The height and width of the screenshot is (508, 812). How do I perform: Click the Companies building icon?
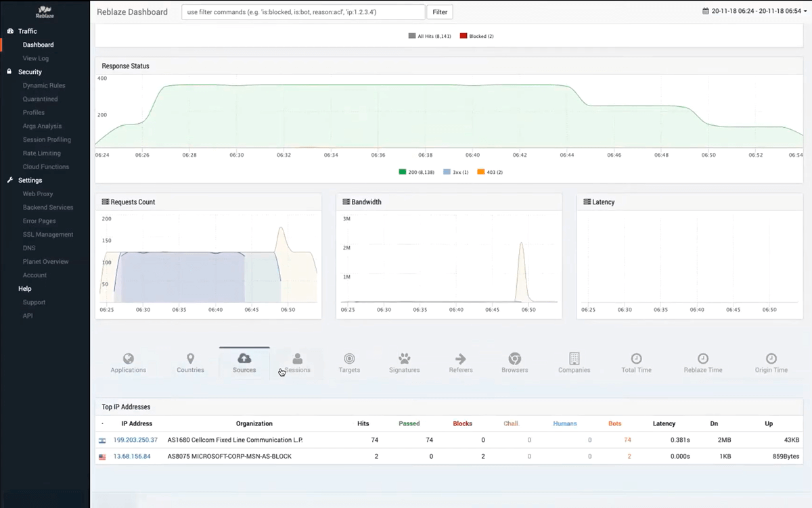pos(574,359)
